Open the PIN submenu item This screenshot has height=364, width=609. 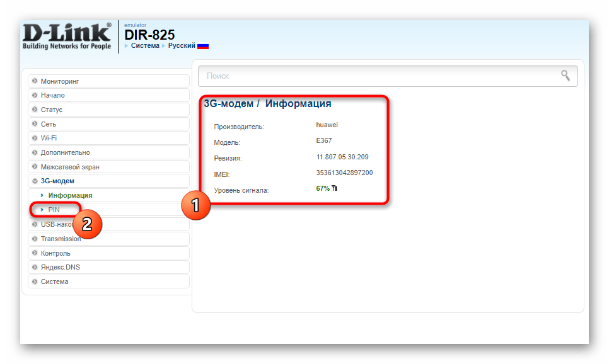(x=54, y=210)
